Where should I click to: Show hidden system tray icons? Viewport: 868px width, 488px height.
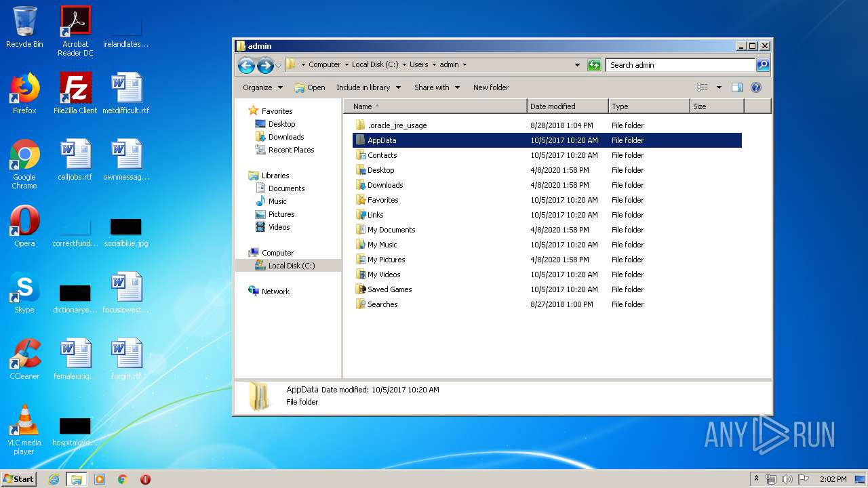[756, 479]
